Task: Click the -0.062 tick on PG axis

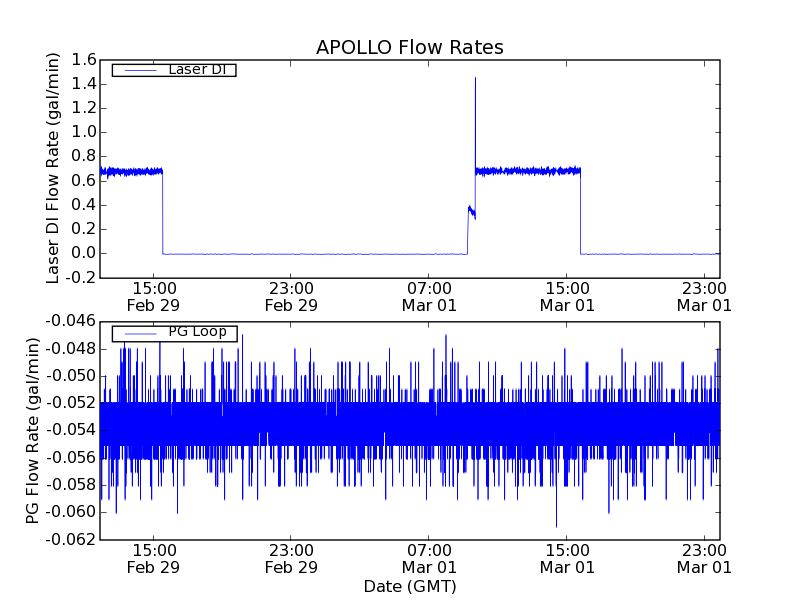Action: [71, 539]
